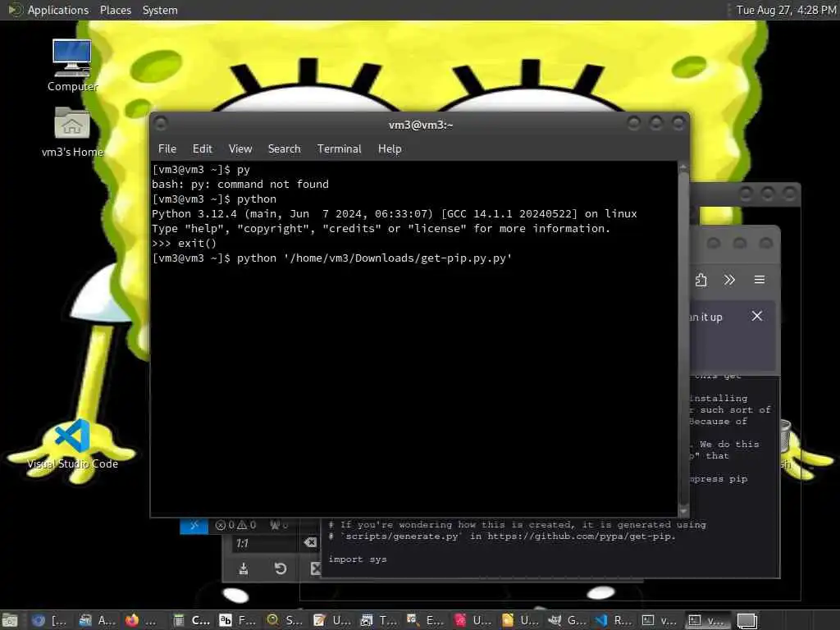
Task: Open the Places menu in top panel
Action: tap(115, 10)
